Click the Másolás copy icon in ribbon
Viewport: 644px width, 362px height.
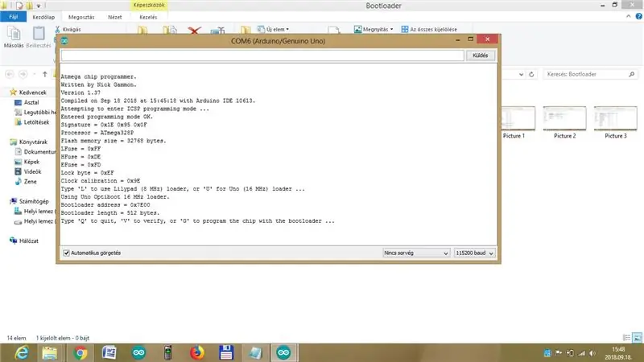point(14,37)
